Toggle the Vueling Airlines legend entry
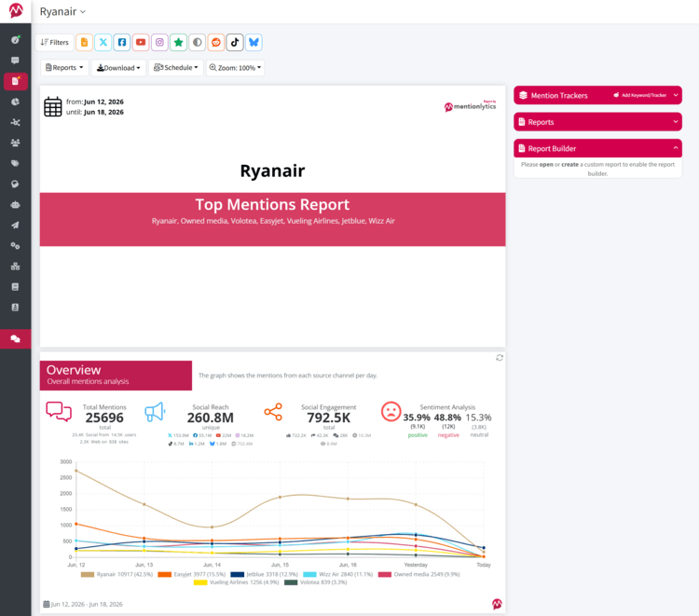Viewport: 699px width, 616px height. point(237,582)
